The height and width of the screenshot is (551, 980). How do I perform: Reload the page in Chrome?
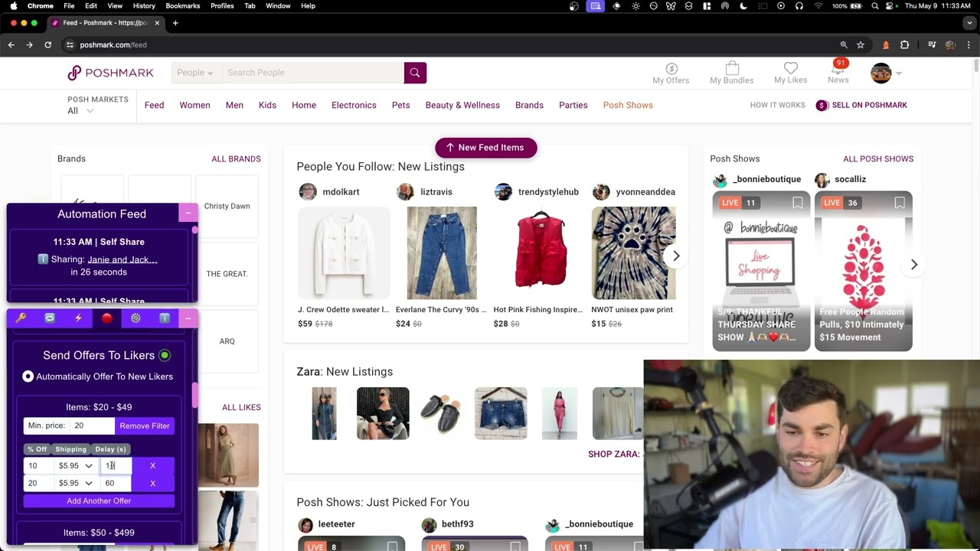pos(47,45)
